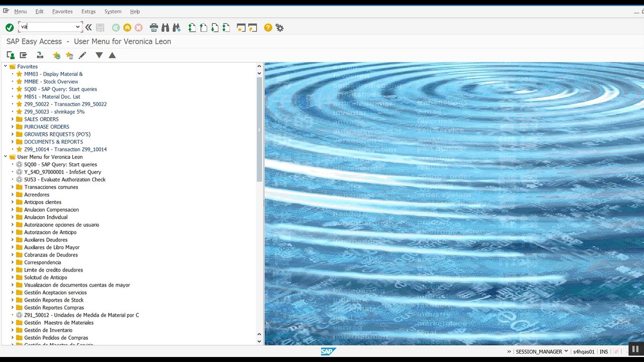
Task: Open the command field history dropdown arrow
Action: point(77,27)
